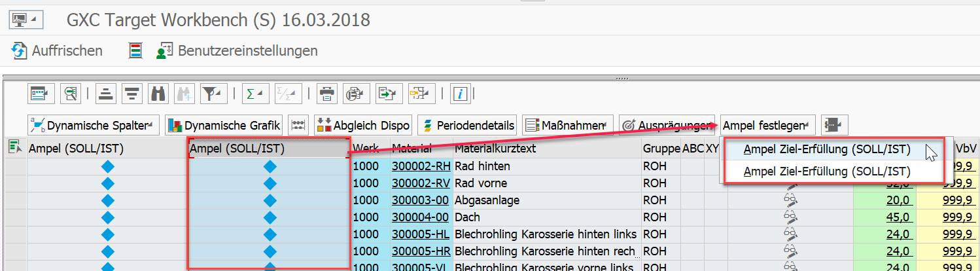
Task: Click the binoculars find icon
Action: [158, 94]
